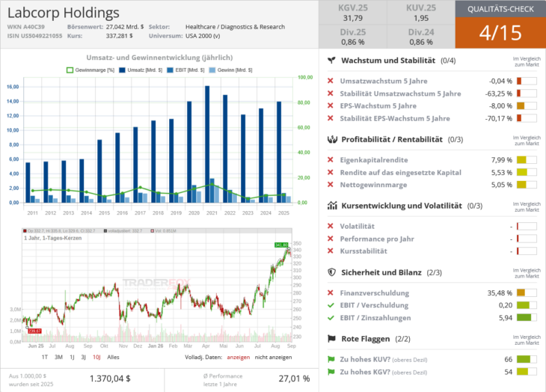546x392 pixels.
Task: Click red X beside Umsatzwachstum 5 Jahre
Action: (x=331, y=81)
